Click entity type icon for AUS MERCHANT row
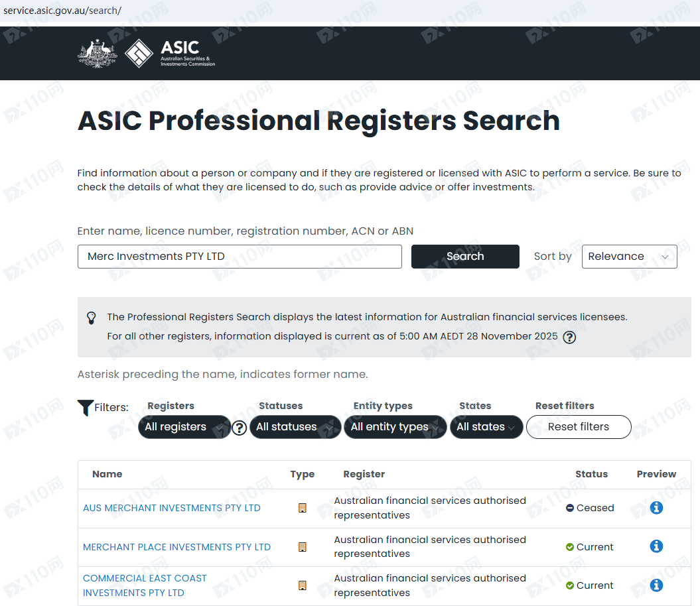The image size is (700, 606). pos(303,508)
